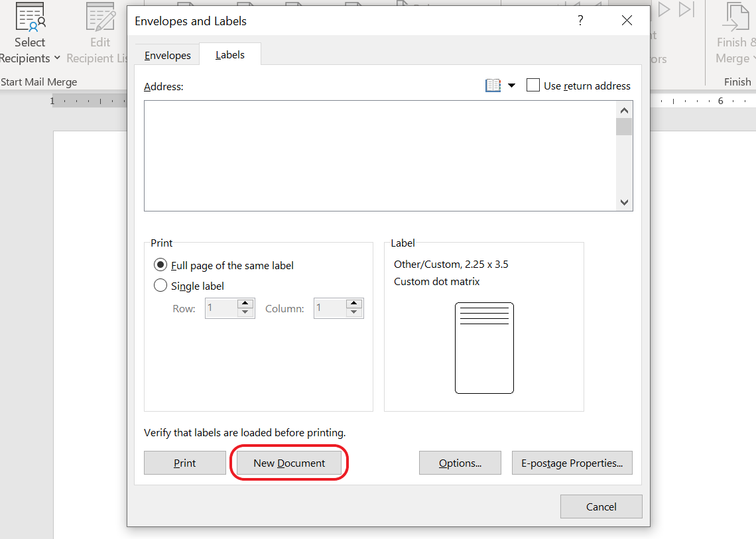Select Full page of the same label
The width and height of the screenshot is (756, 539).
tap(160, 265)
